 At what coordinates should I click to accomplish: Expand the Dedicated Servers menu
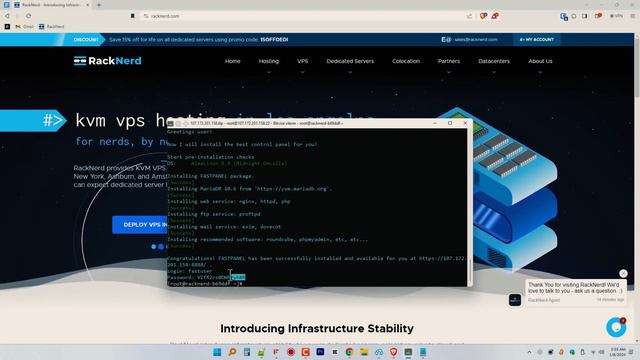(x=350, y=61)
